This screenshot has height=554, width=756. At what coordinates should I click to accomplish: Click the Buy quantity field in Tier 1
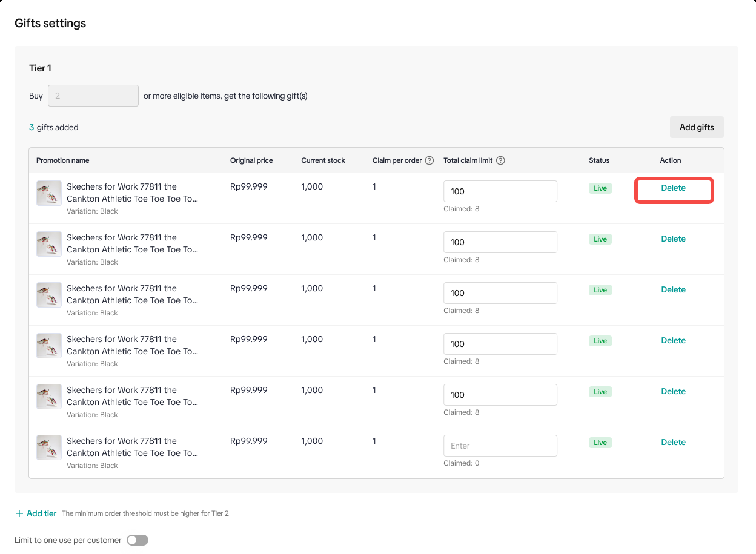point(93,96)
